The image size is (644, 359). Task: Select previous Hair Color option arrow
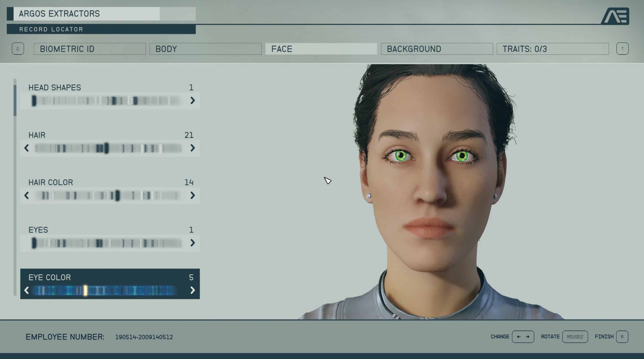point(26,195)
